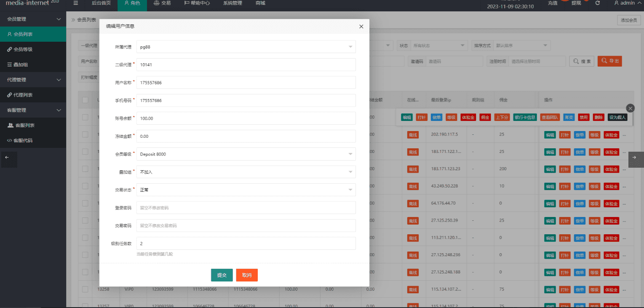Click the 账号余额 field showing 100.00

coord(246,118)
